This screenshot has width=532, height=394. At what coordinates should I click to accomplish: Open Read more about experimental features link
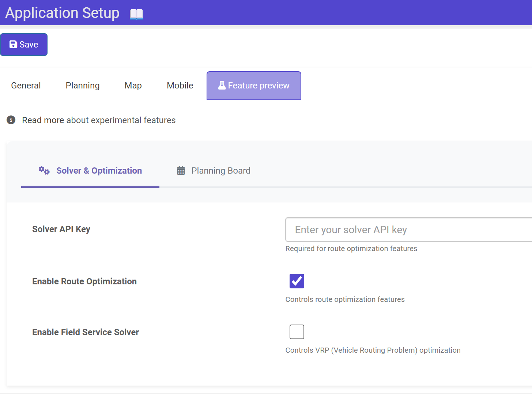(99, 120)
